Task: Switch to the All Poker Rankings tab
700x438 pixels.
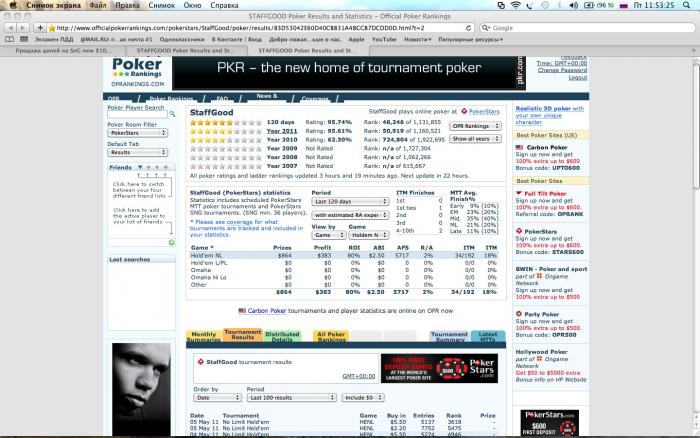Action: pyautogui.click(x=331, y=337)
